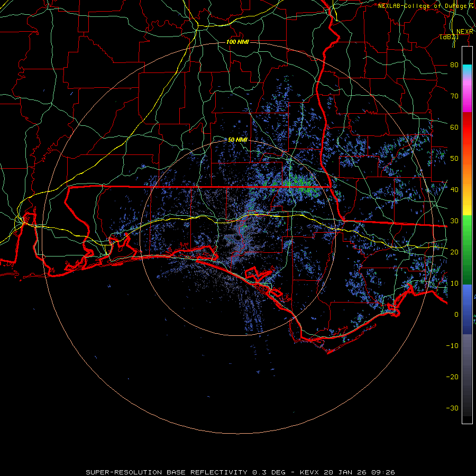Click the 70 value on the dBZ scale
Viewport: 476px width, 476px height.
(x=454, y=96)
